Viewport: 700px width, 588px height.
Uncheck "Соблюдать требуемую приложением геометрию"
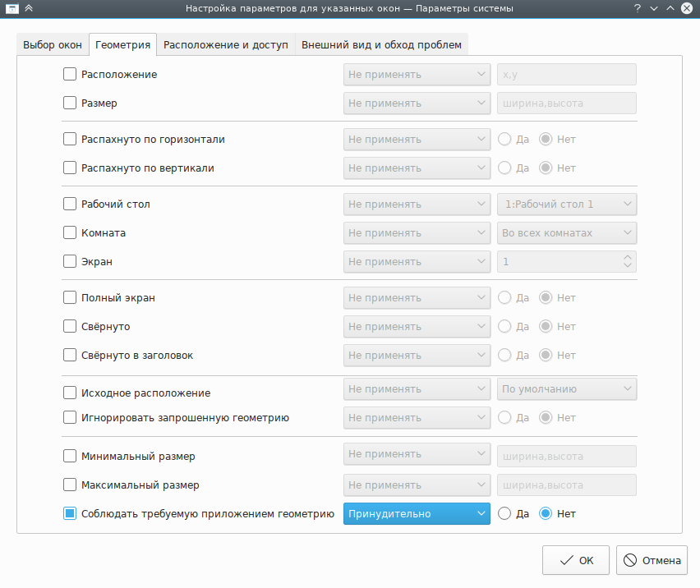pyautogui.click(x=70, y=514)
